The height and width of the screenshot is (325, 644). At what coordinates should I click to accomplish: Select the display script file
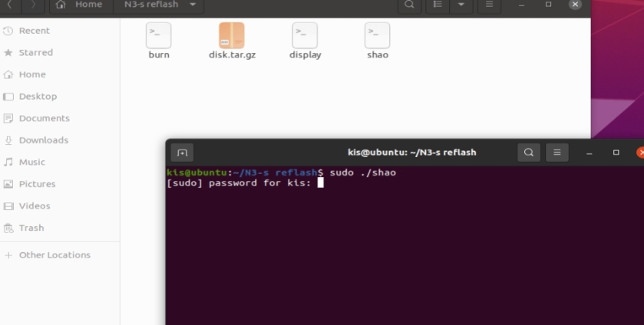(x=305, y=35)
